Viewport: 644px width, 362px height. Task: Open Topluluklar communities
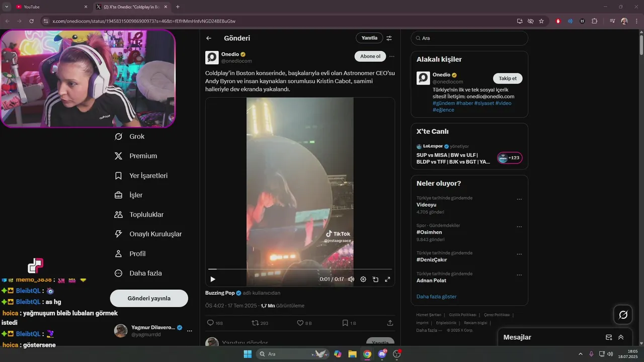139,215
